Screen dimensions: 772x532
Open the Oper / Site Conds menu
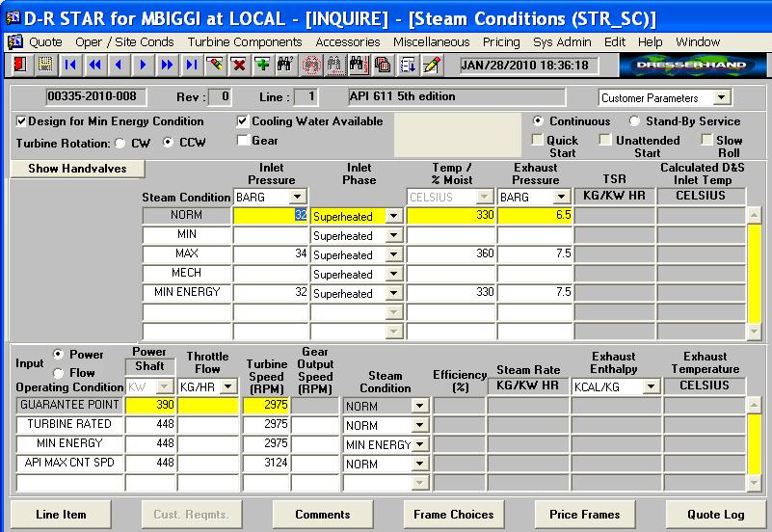(x=124, y=42)
